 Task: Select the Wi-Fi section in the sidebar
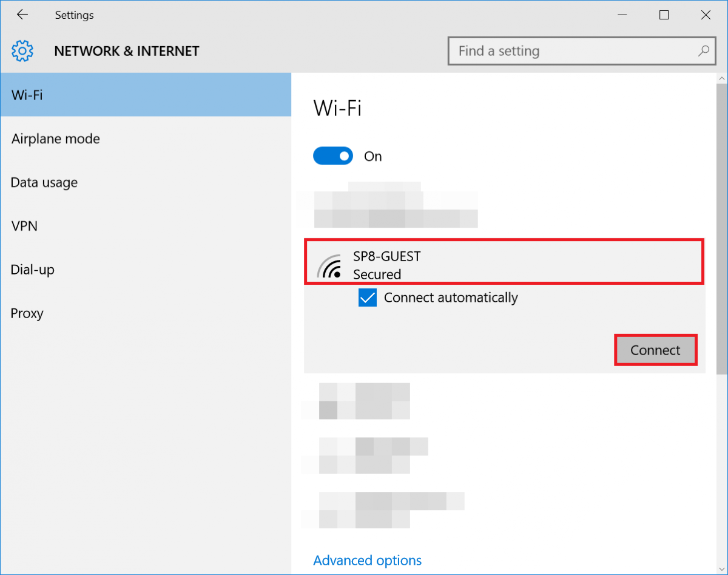[27, 95]
